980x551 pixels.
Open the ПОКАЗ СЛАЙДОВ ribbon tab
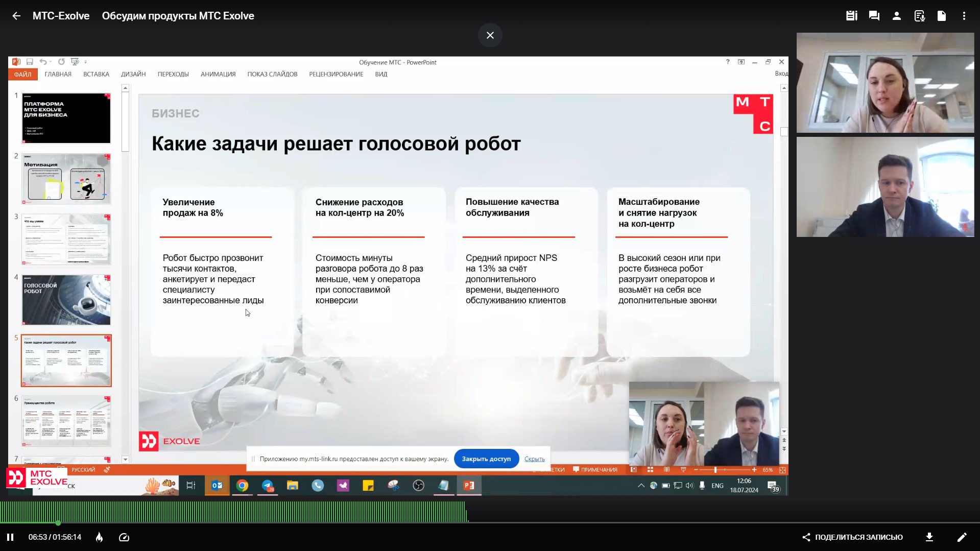[272, 74]
